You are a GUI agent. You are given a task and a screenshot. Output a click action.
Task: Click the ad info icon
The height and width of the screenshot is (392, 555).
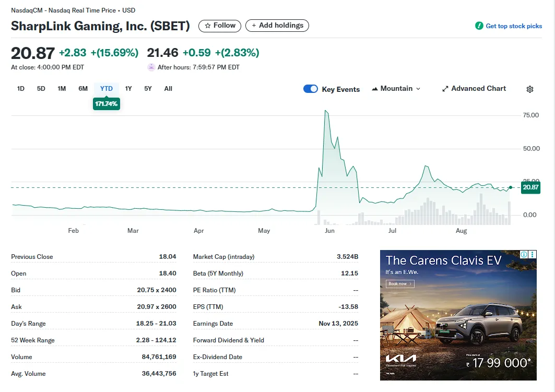[x=524, y=254]
